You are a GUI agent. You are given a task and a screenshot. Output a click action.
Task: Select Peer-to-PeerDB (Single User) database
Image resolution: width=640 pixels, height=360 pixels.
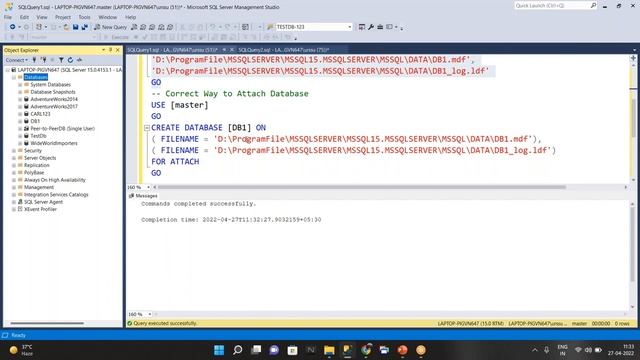click(62, 129)
